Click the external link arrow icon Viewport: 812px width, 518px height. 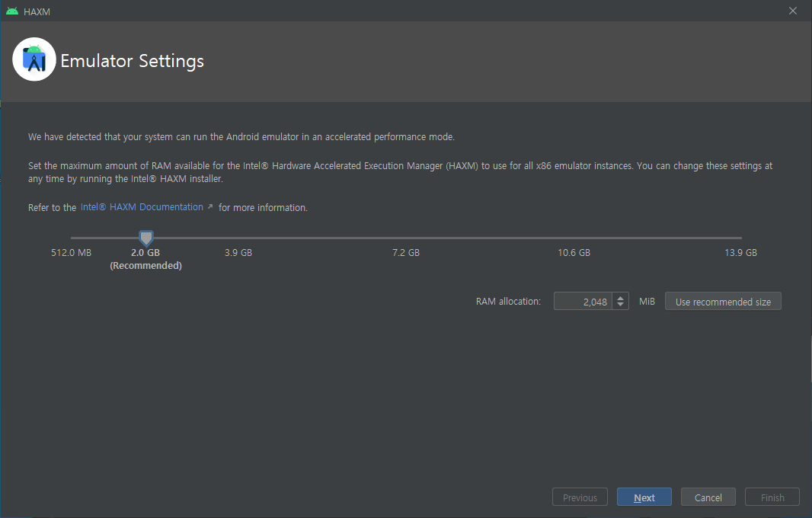(x=209, y=206)
